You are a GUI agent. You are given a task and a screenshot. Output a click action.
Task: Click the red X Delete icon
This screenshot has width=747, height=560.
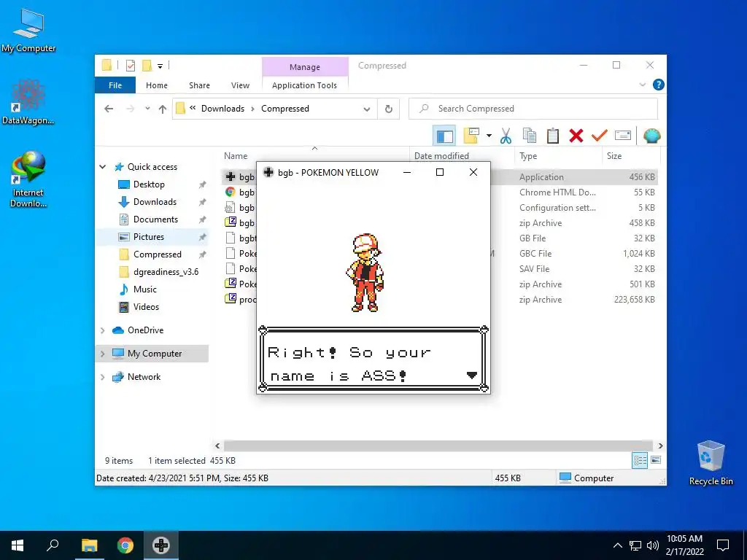tap(576, 136)
